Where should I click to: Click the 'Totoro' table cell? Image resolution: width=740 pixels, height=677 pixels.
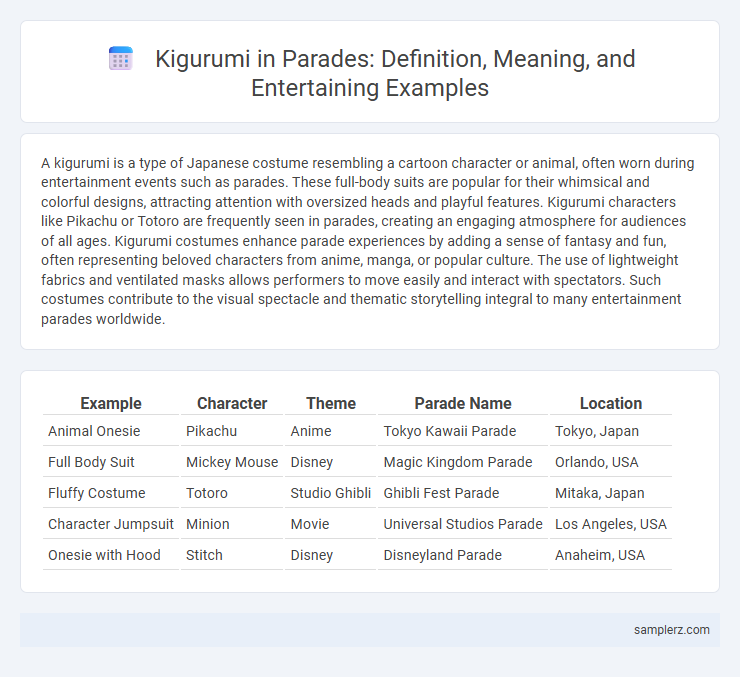click(232, 493)
